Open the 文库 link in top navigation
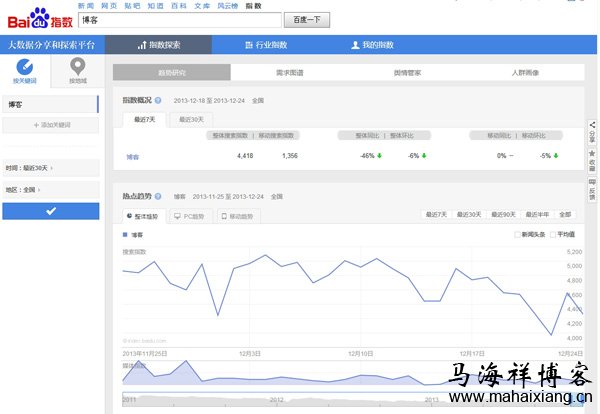Screen dimensions: 600x414 (x=202, y=6)
